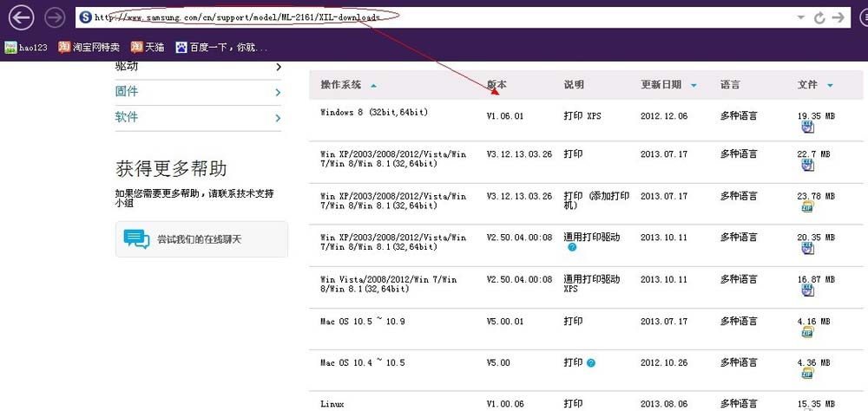Image resolution: width=868 pixels, height=411 pixels.
Task: Click the Mac OS 10.5 ~ 10.9 row
Action: [363, 321]
